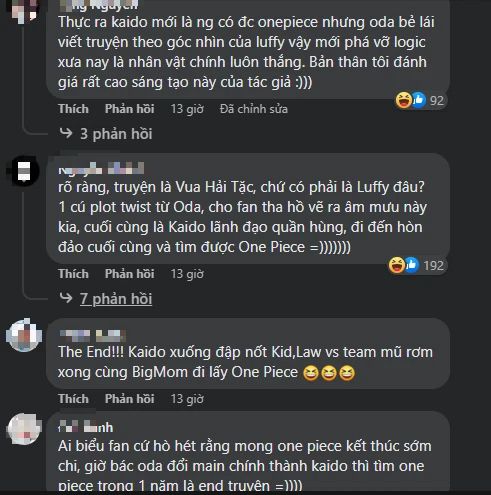Open reaction count 192 on the second comment
The image size is (491, 495).
433,266
